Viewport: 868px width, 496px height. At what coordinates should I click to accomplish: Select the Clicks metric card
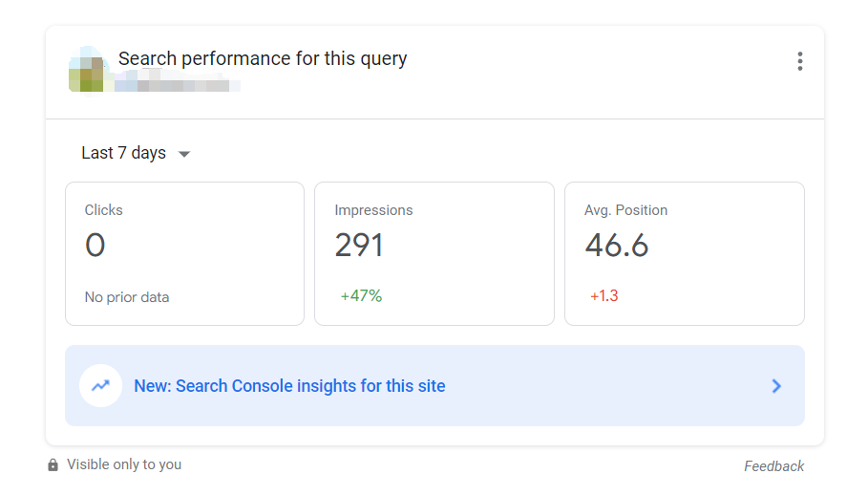coord(185,254)
